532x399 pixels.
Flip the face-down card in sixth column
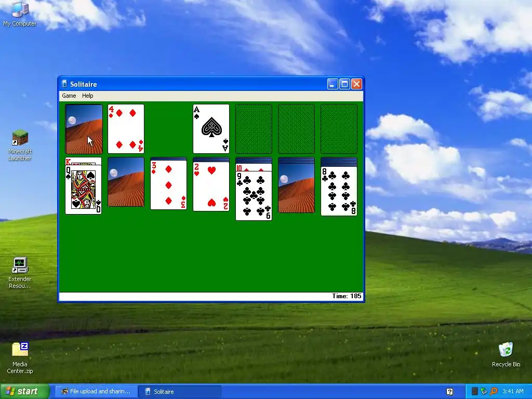[296, 188]
